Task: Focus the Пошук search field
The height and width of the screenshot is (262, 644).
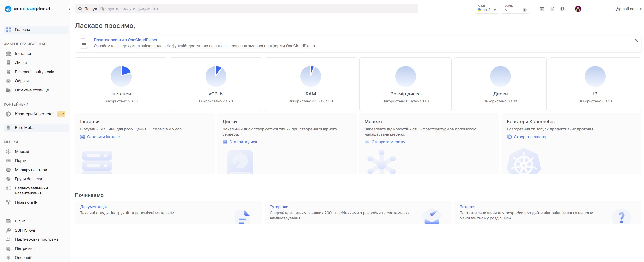Action: tap(254, 9)
